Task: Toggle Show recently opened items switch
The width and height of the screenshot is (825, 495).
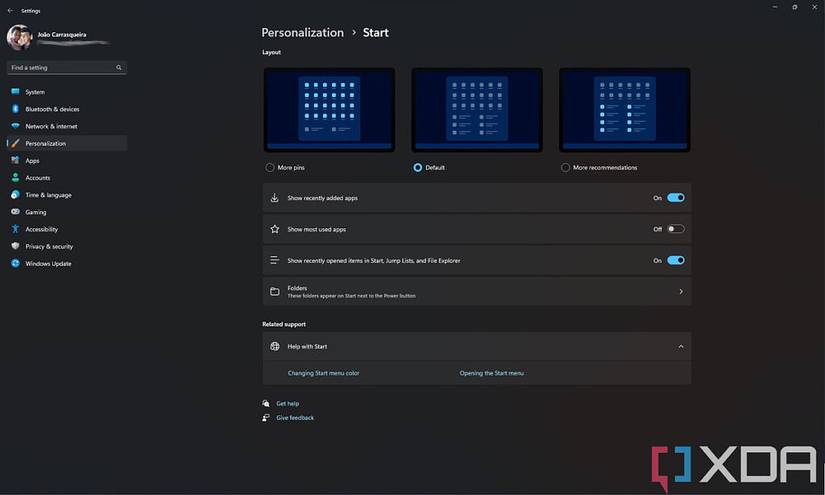Action: (676, 260)
